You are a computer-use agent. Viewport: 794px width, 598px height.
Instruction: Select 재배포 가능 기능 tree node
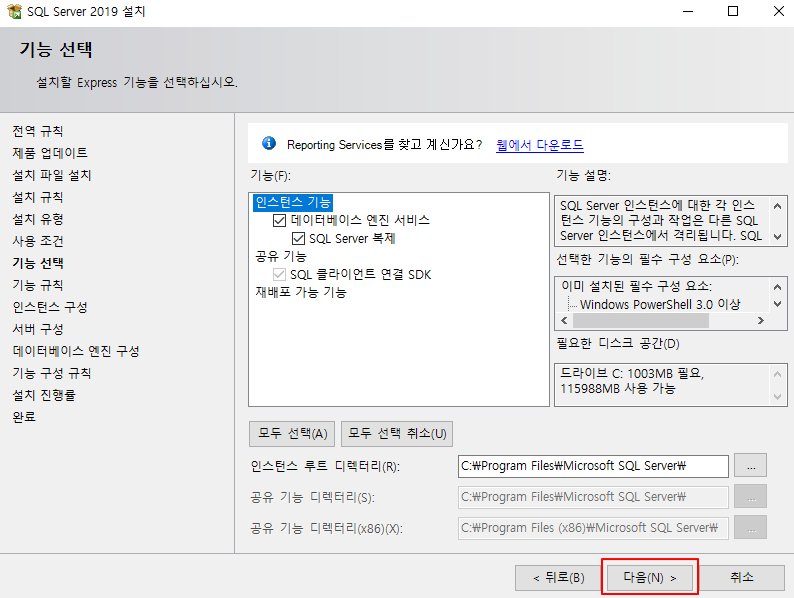301,293
